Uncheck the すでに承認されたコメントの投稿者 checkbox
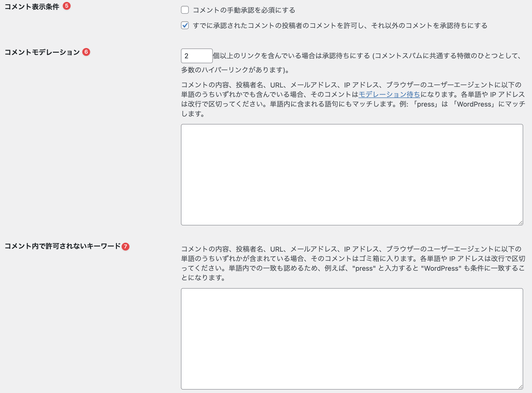The height and width of the screenshot is (393, 532). point(185,25)
